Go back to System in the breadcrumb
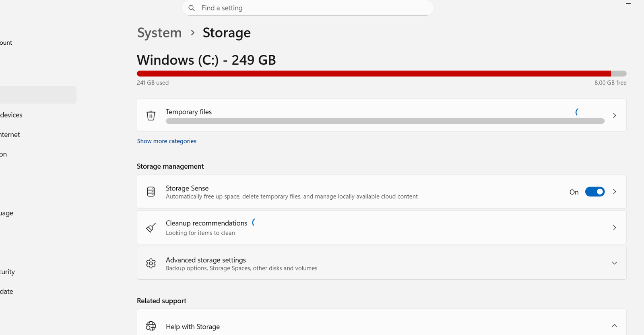This screenshot has width=644, height=335. pyautogui.click(x=159, y=33)
